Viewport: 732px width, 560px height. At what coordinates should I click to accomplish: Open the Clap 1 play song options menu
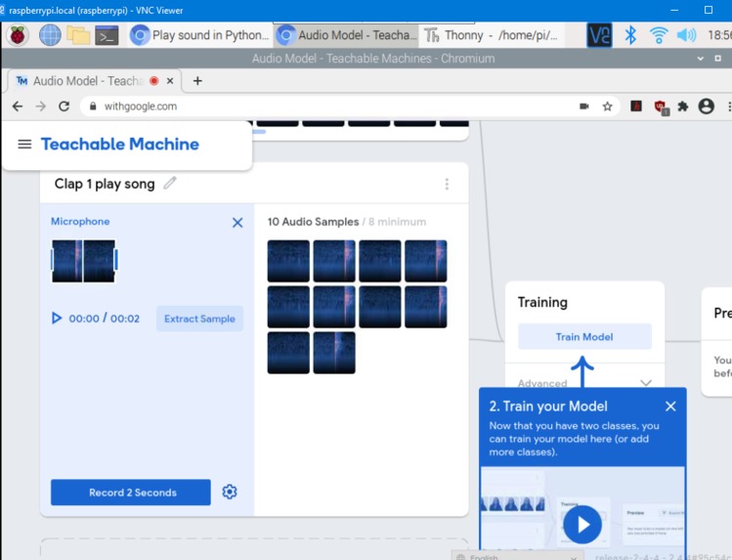[447, 184]
